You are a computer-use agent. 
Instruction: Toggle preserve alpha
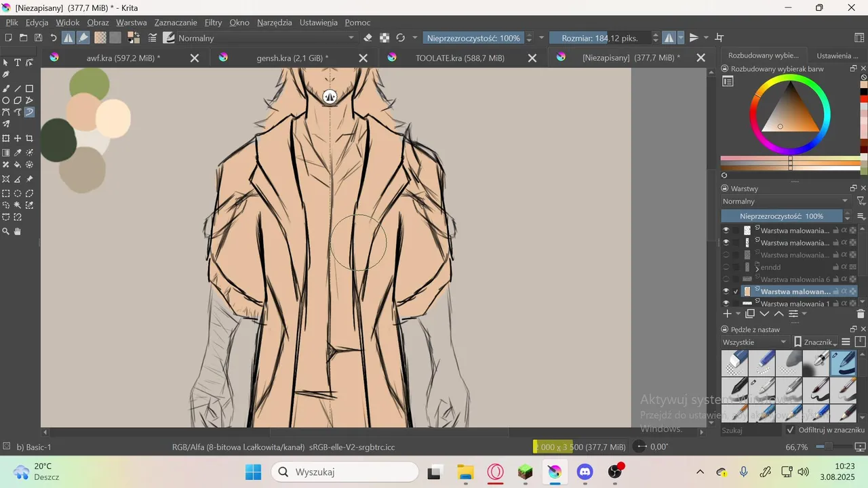click(x=384, y=38)
